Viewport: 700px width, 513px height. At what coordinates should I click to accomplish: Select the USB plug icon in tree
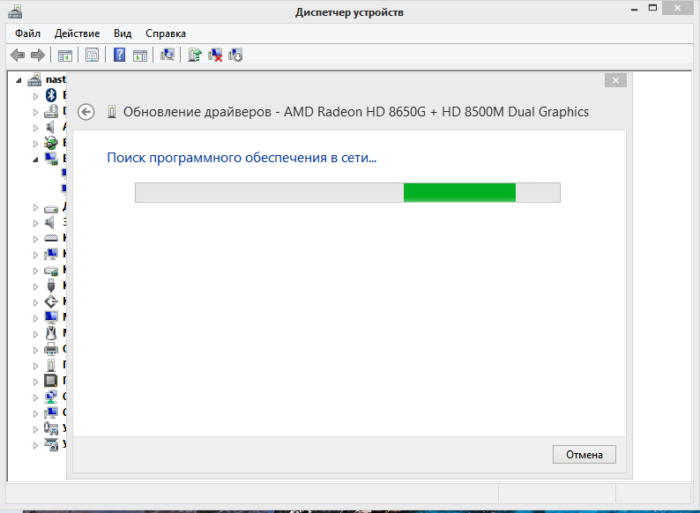click(51, 286)
